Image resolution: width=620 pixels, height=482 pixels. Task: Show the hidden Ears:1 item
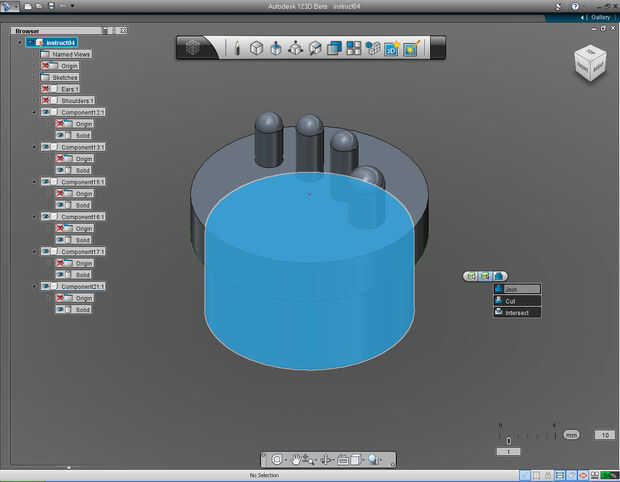pos(45,89)
